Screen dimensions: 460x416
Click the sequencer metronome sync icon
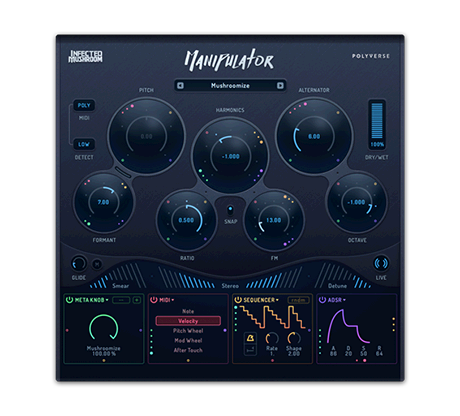click(x=250, y=338)
